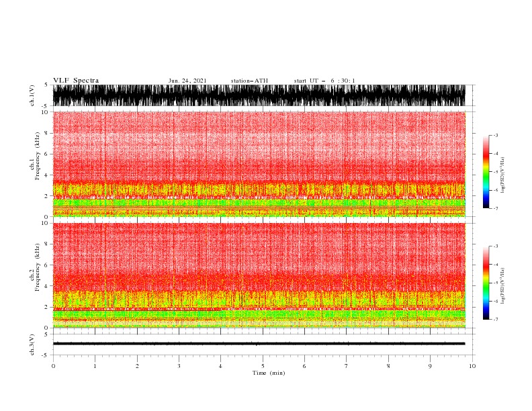Viewport: 532px width, 411px height.
Task: Click the "Time (min)" axis label
Action: [x=269, y=373]
